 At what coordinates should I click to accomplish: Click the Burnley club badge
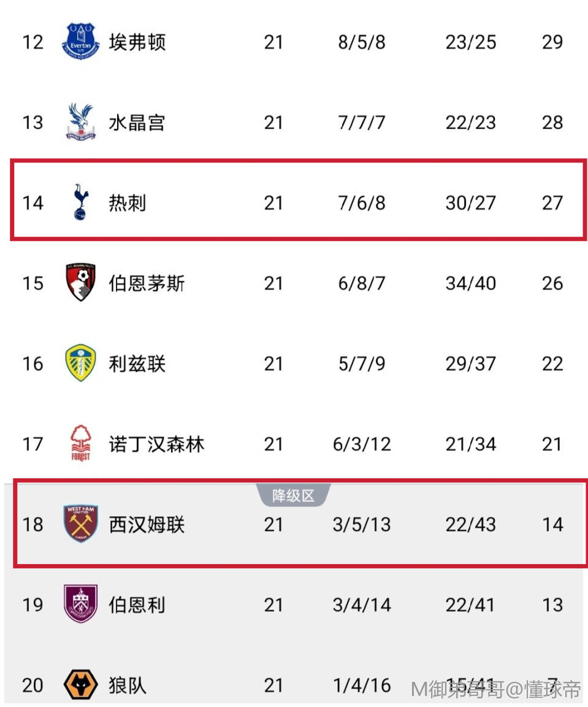coord(80,604)
